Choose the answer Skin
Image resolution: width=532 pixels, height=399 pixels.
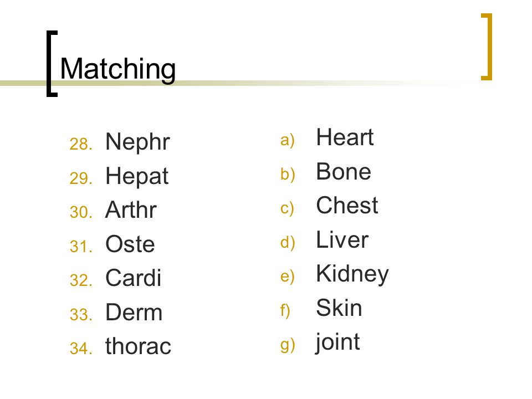click(339, 308)
